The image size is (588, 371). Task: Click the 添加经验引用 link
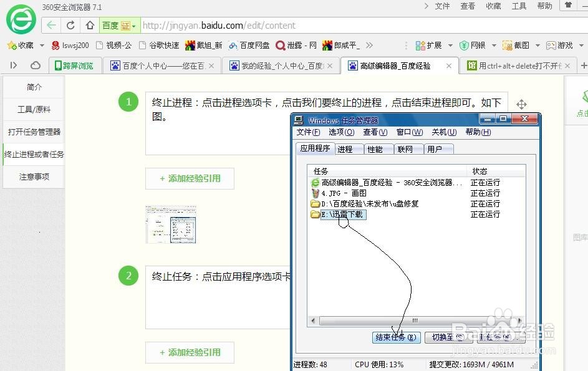[190, 178]
